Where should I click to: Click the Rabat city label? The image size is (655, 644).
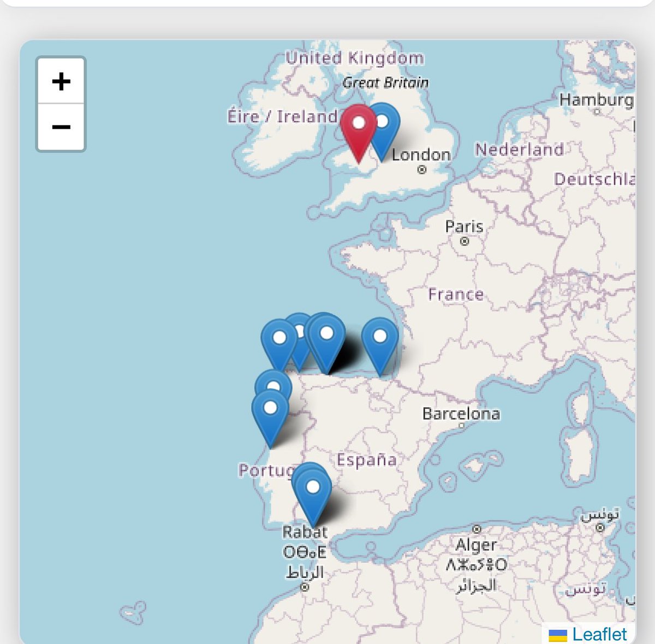(305, 532)
